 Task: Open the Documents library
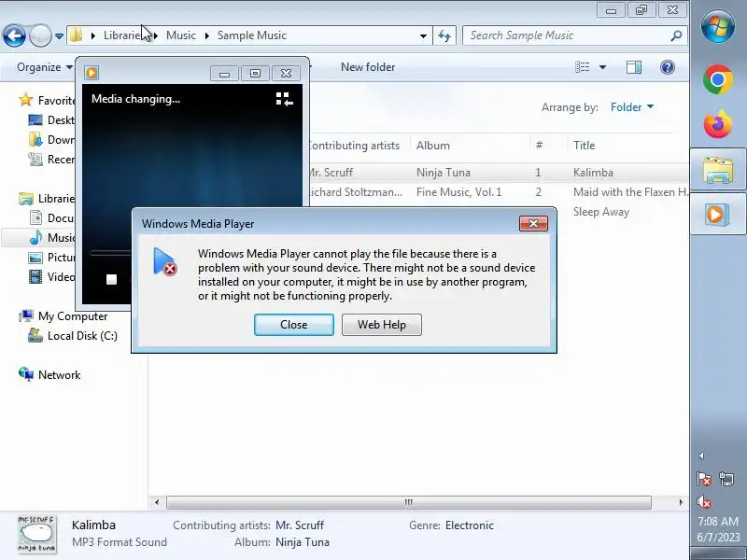(x=51, y=218)
